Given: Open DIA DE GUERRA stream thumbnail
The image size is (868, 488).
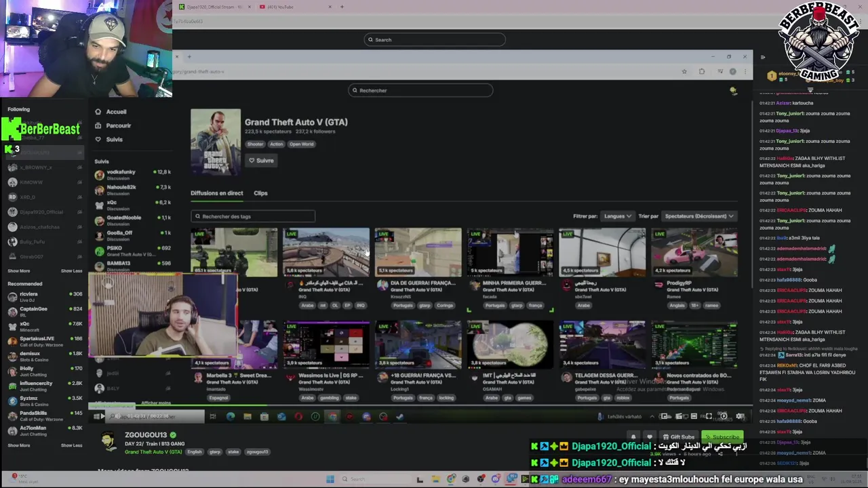Looking at the screenshot, I should (418, 252).
